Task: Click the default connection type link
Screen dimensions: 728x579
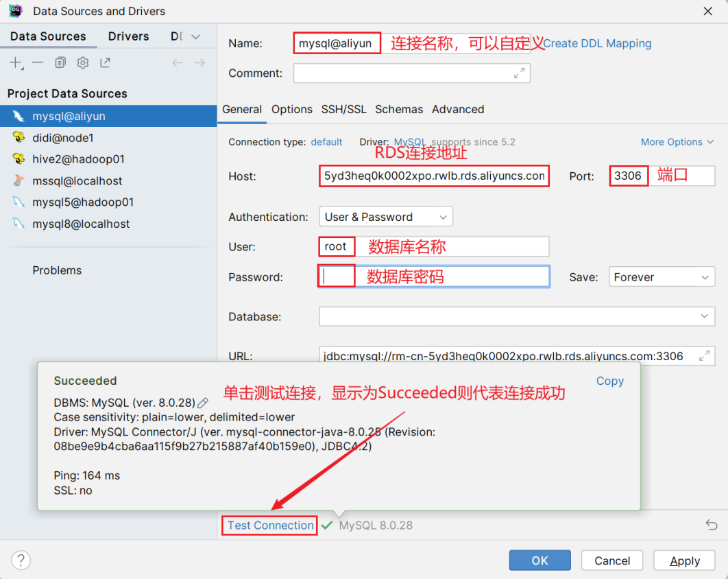Action: click(x=326, y=142)
